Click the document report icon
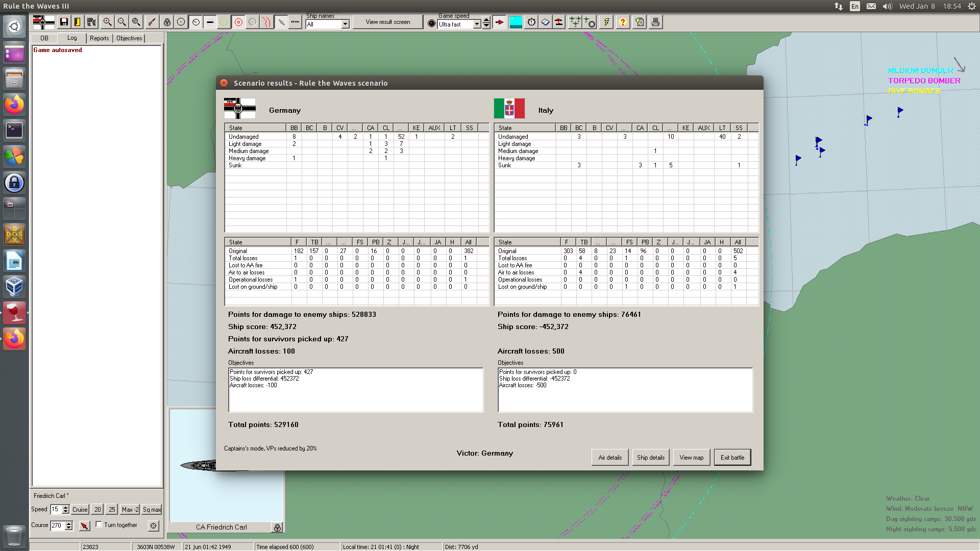The width and height of the screenshot is (980, 551). coord(640,22)
